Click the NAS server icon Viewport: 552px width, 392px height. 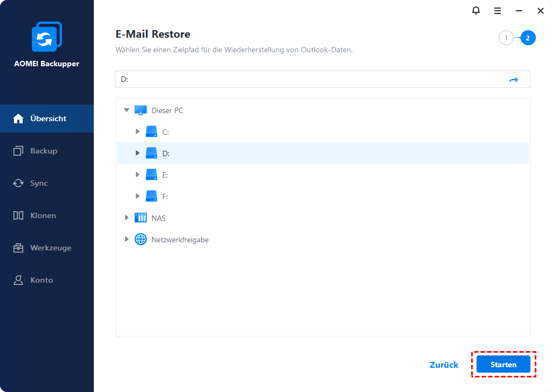(x=141, y=218)
